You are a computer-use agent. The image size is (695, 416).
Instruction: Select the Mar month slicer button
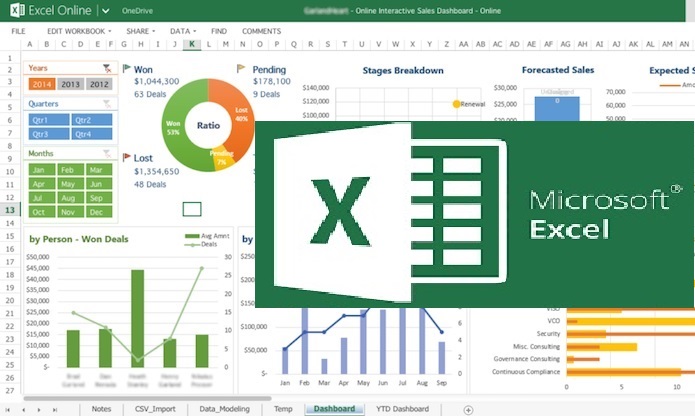pyautogui.click(x=99, y=170)
